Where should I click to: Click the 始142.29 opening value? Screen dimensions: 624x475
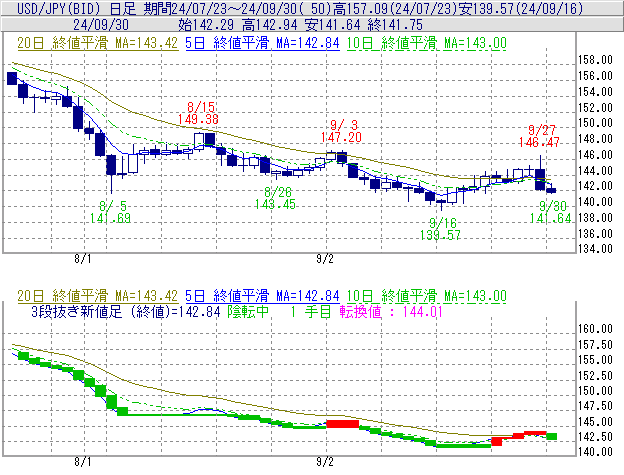[206, 25]
